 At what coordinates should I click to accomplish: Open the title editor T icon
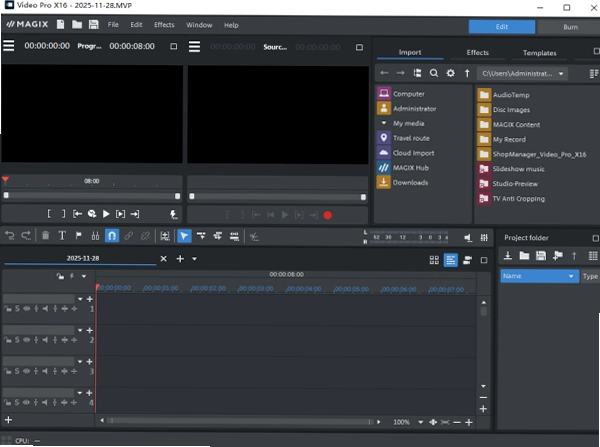(x=62, y=236)
